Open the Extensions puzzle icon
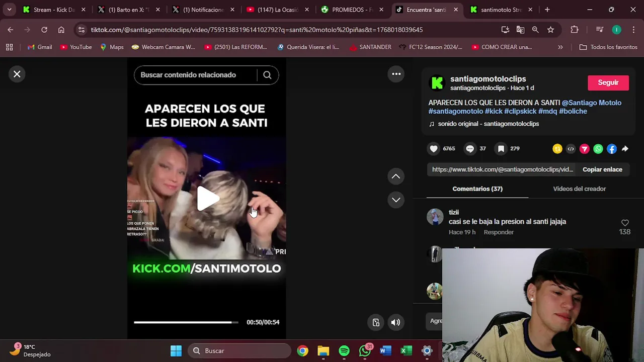Screen dimensions: 644x362 click(574, 30)
